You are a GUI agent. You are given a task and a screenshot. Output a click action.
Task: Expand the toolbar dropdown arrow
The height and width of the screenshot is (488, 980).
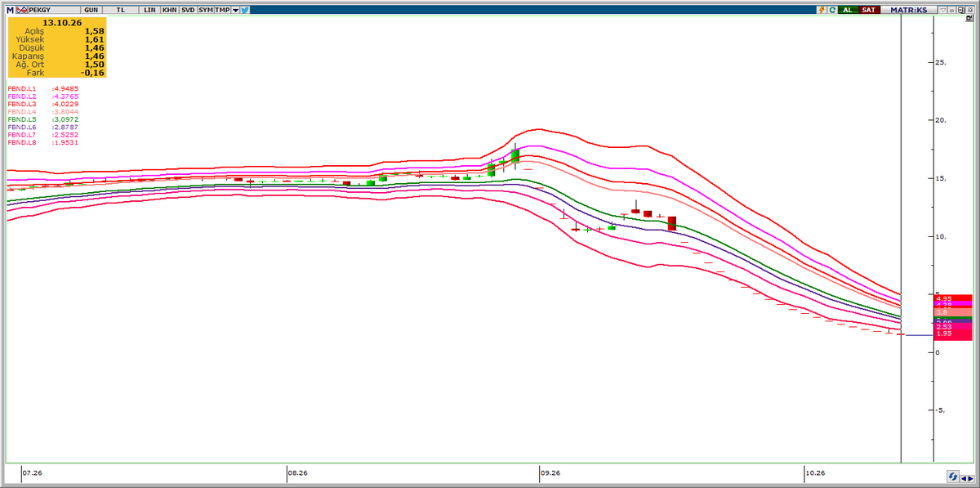pyautogui.click(x=235, y=10)
